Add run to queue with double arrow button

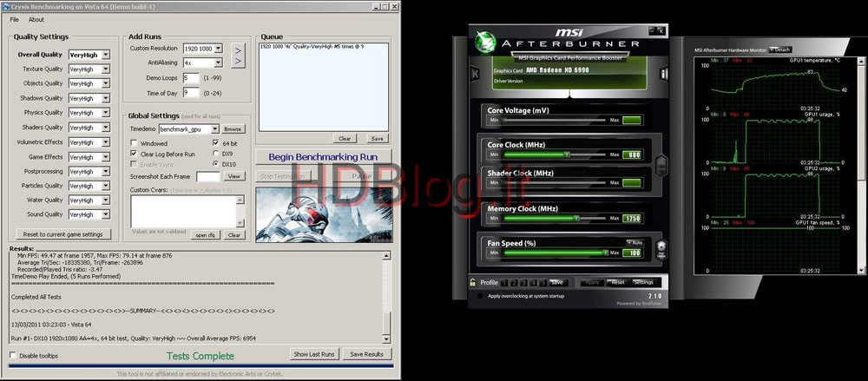[x=238, y=56]
